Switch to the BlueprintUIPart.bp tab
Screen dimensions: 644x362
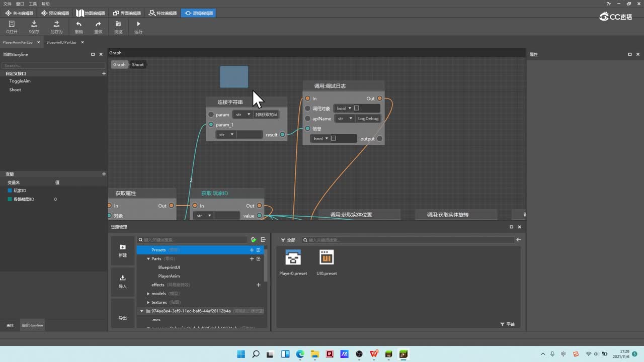pyautogui.click(x=61, y=42)
